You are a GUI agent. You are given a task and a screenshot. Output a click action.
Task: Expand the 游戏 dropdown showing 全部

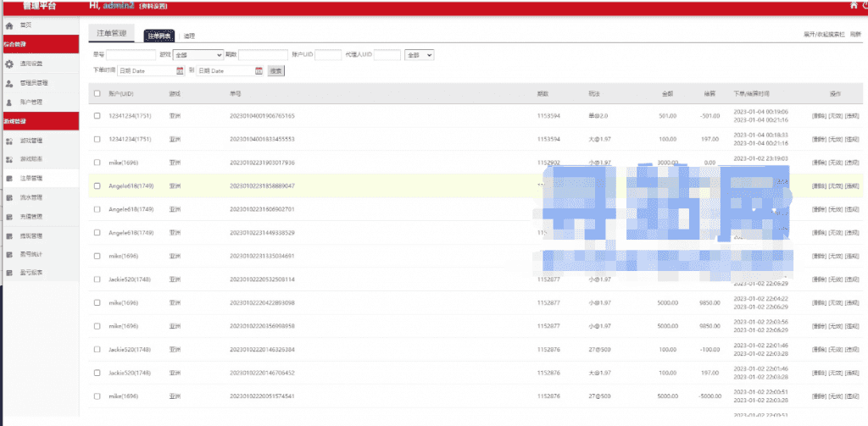[x=198, y=55]
